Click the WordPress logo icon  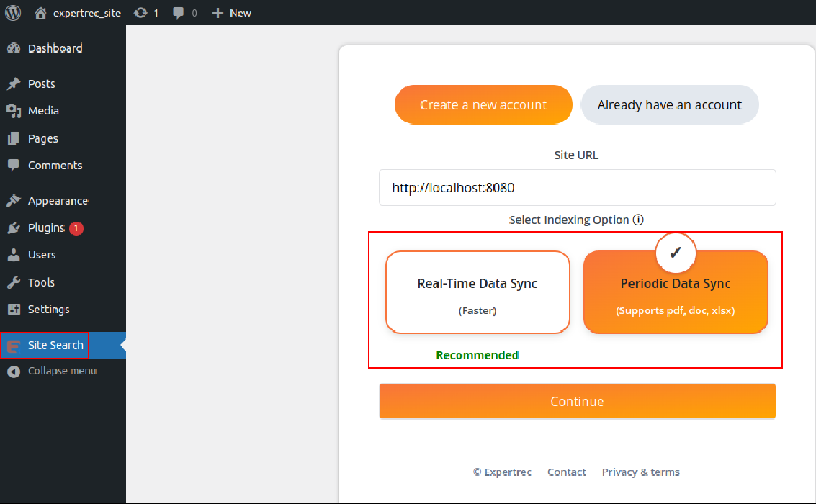(13, 12)
